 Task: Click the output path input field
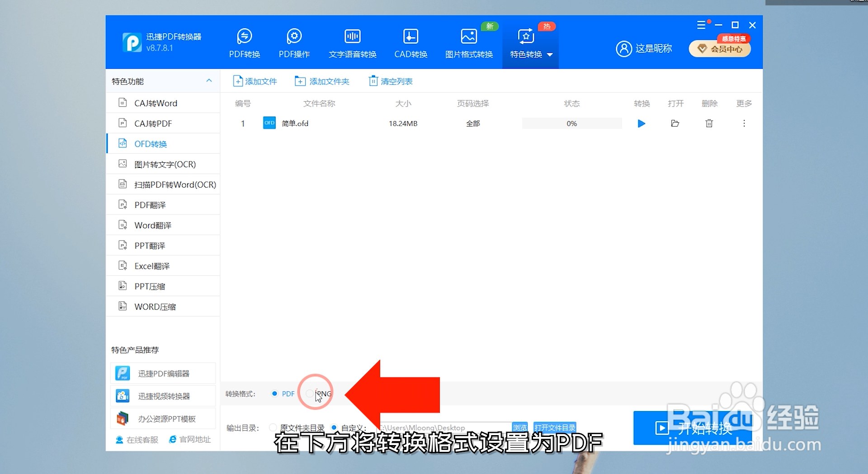[444, 427]
